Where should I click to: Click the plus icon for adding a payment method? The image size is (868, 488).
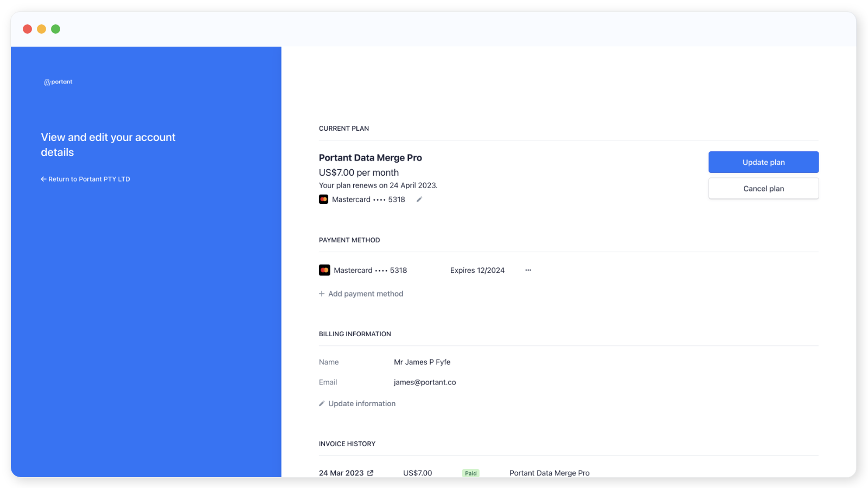(x=322, y=294)
